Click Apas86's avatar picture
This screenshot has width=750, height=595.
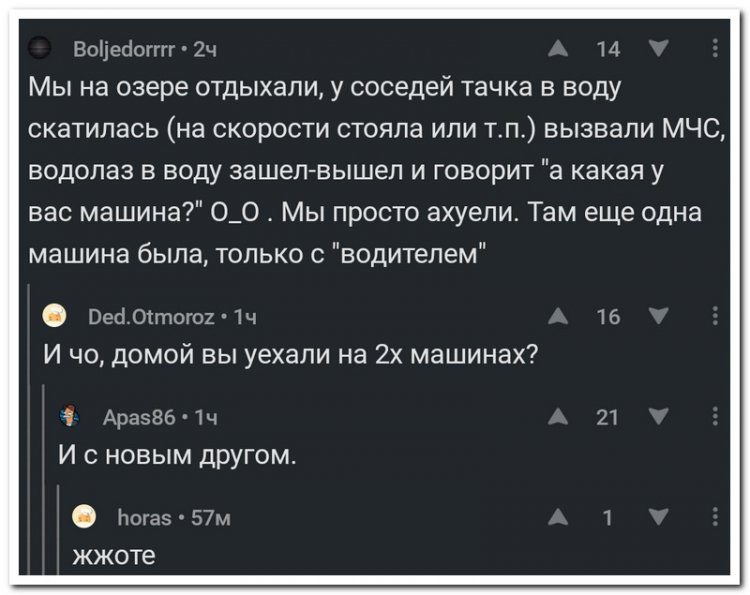69,416
